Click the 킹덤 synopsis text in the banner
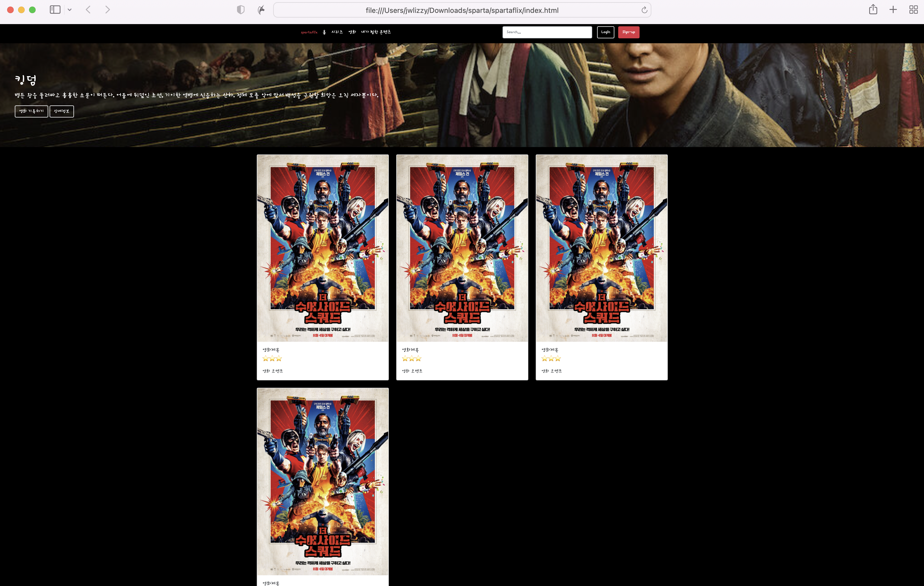The height and width of the screenshot is (586, 924). point(196,95)
